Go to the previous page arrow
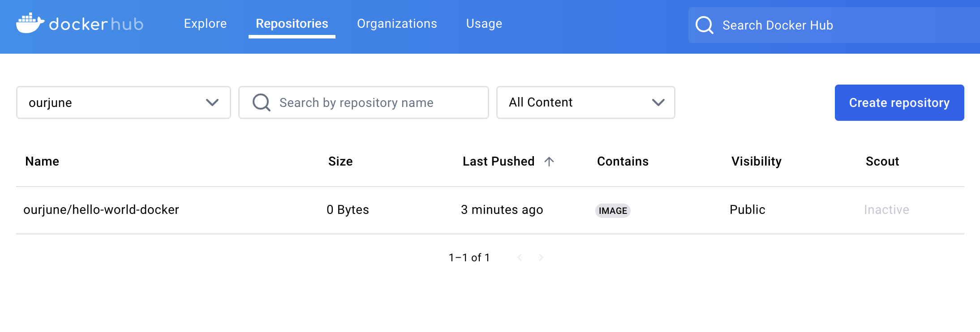The height and width of the screenshot is (332, 980). tap(520, 257)
